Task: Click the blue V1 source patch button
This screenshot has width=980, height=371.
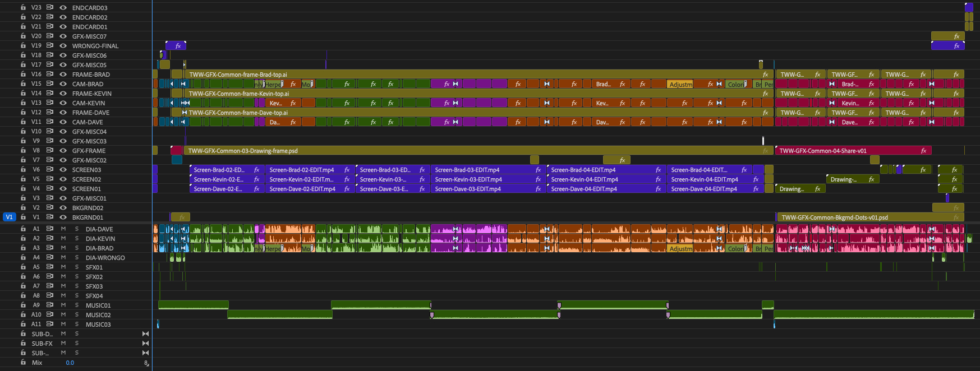Action: click(x=9, y=217)
